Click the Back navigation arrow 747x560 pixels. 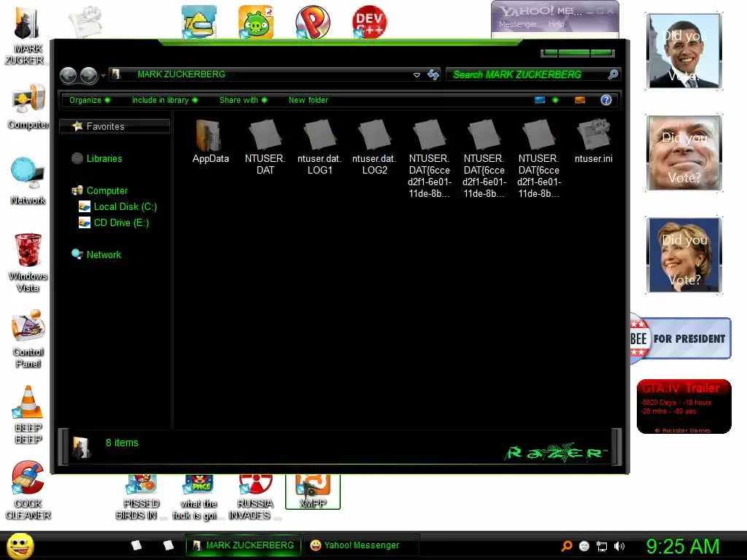(x=68, y=75)
